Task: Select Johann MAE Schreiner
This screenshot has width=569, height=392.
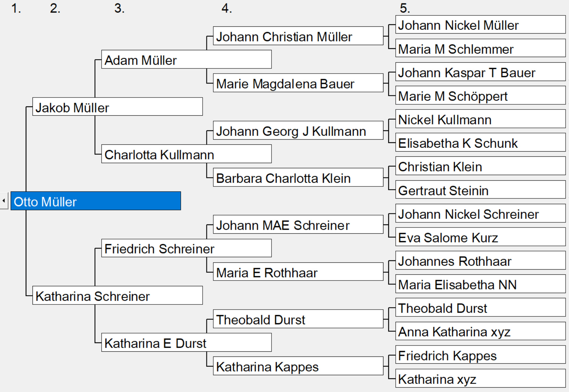Action: [298, 224]
